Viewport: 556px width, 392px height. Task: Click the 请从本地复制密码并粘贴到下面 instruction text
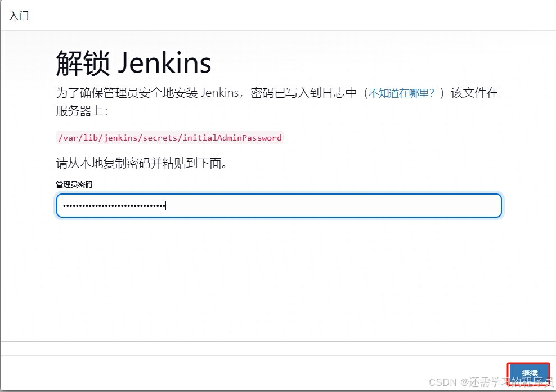point(141,164)
